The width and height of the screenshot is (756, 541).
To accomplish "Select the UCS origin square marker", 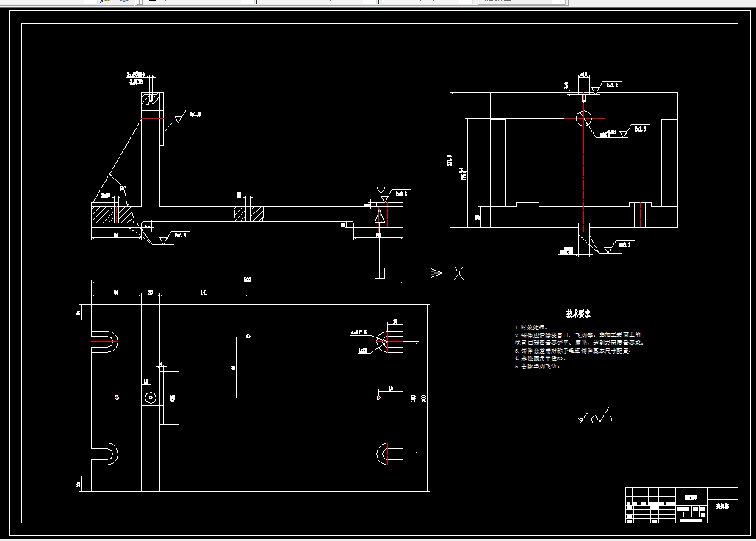I will pos(380,273).
